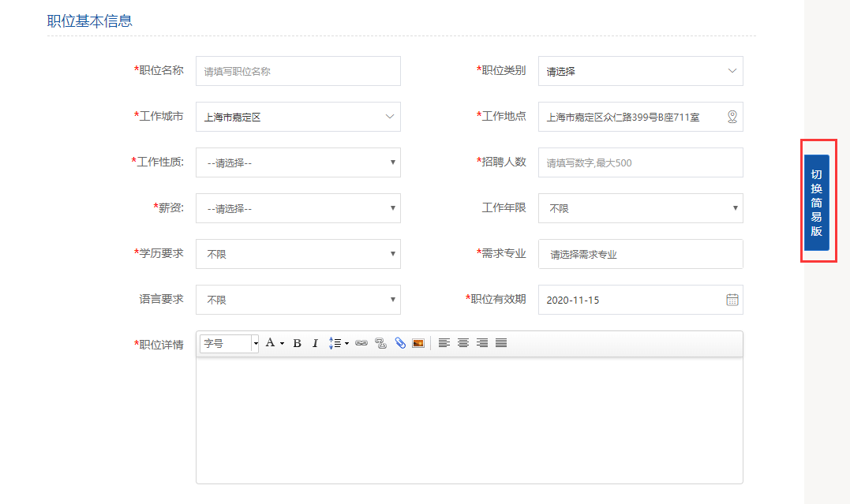Click the insert link icon
850x504 pixels.
(361, 343)
